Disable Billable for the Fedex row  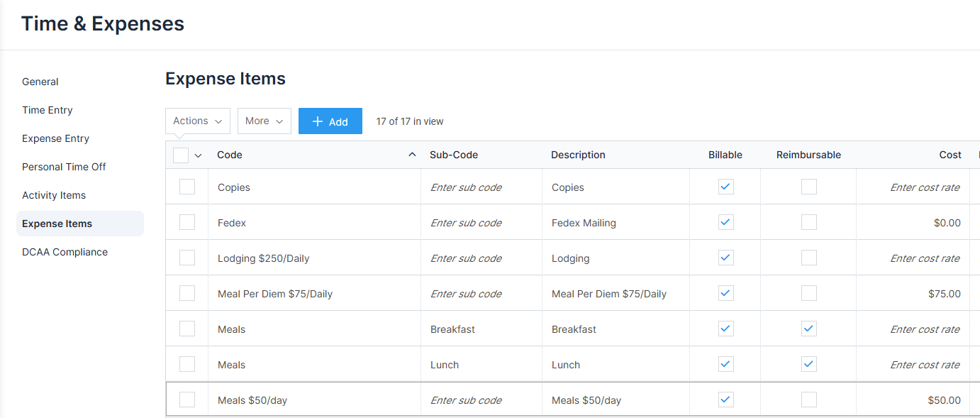(x=725, y=221)
